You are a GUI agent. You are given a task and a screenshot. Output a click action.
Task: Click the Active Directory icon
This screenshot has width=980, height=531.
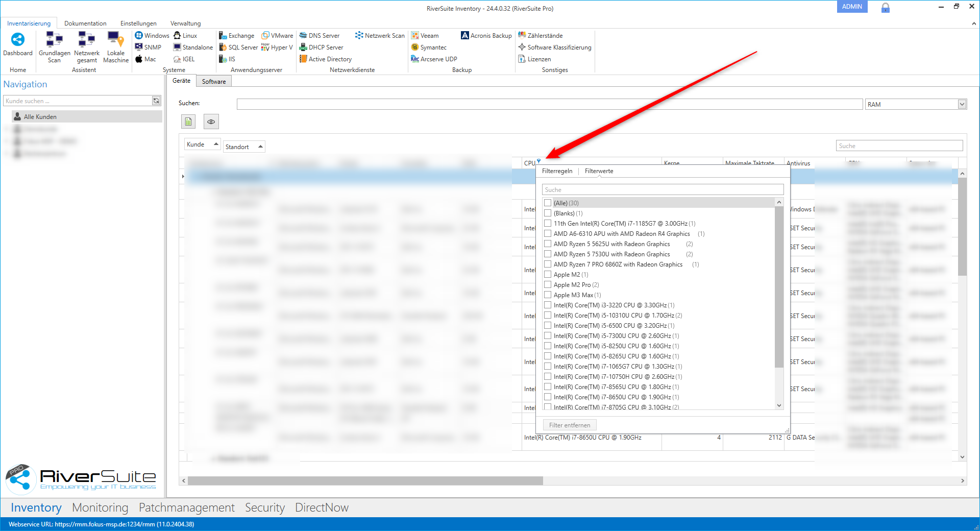pos(303,59)
